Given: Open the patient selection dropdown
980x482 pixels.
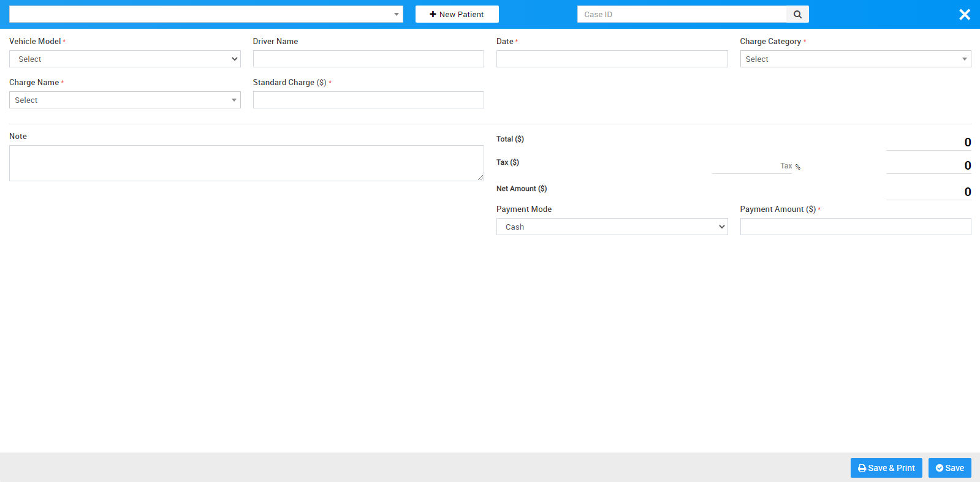Looking at the screenshot, I should (206, 15).
